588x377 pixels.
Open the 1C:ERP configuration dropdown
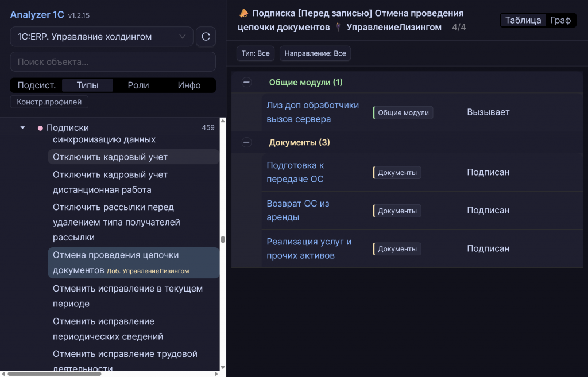click(102, 37)
